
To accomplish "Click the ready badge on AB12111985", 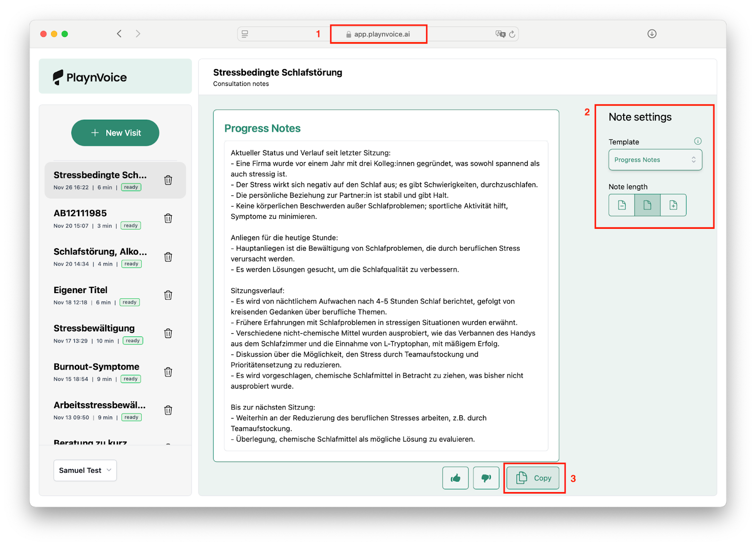I will pyautogui.click(x=131, y=225).
